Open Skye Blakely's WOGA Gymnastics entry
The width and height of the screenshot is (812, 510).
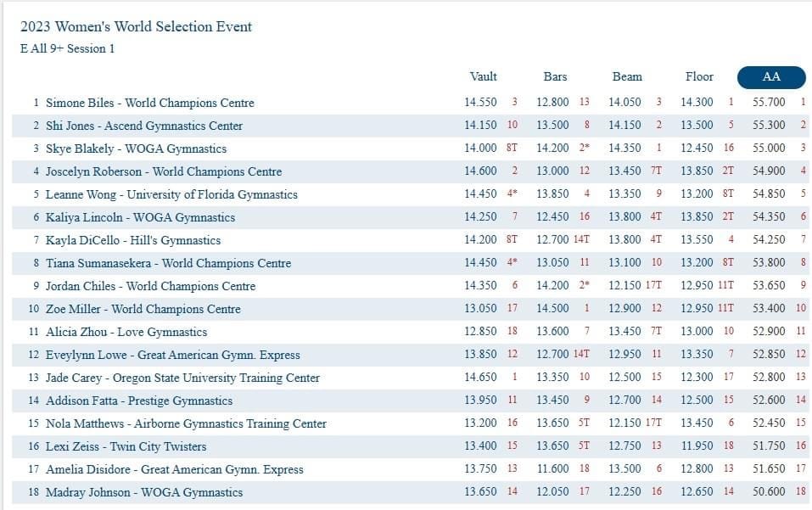pos(136,149)
